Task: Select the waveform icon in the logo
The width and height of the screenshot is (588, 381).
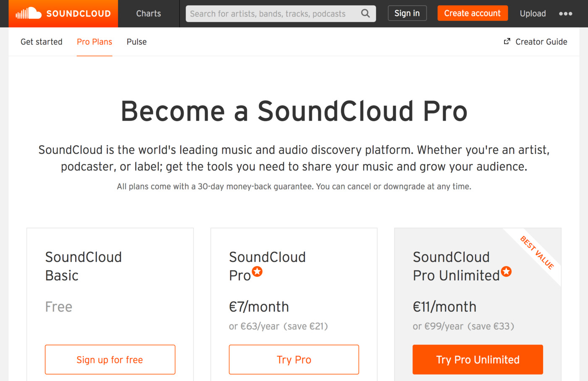Action: [x=21, y=13]
